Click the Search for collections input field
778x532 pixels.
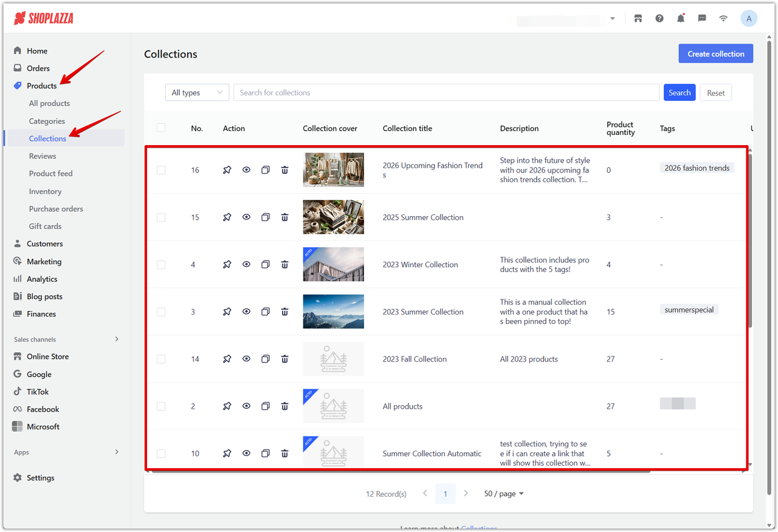(446, 92)
